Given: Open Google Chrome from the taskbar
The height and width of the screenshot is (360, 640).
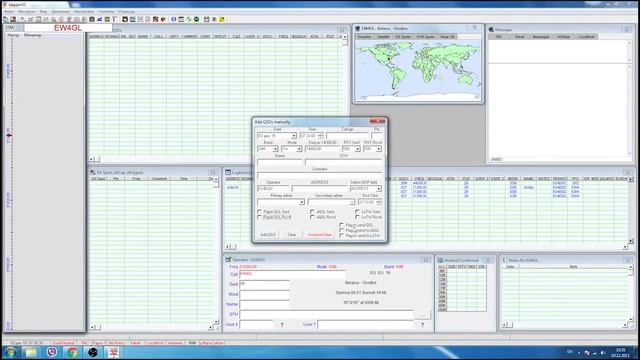Looking at the screenshot, I should click(x=72, y=352).
